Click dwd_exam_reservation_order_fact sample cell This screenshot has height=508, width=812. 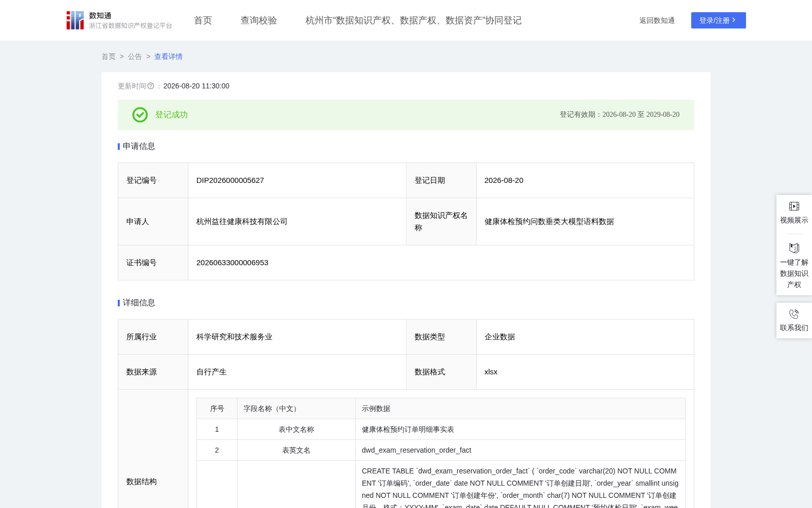coord(521,450)
